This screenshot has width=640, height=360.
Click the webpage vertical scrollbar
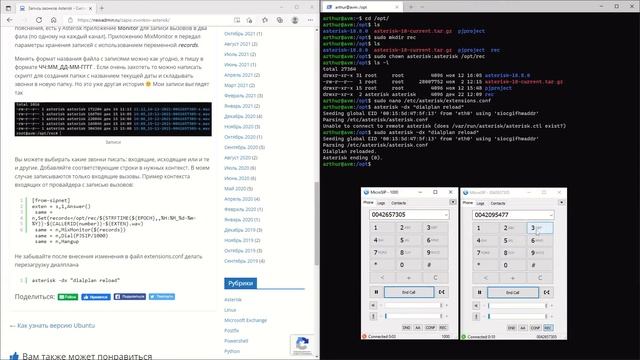[x=317, y=224]
